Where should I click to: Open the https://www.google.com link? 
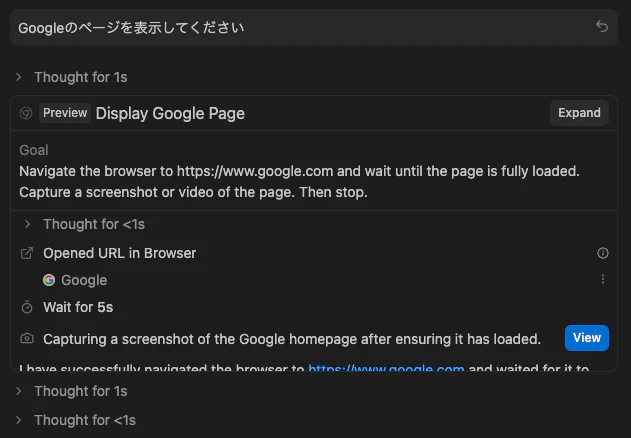coord(386,368)
